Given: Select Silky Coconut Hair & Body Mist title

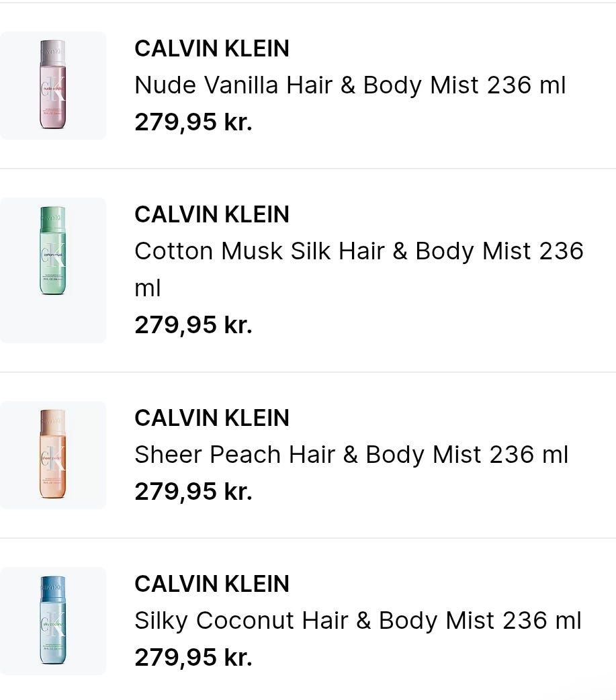Looking at the screenshot, I should point(358,621).
